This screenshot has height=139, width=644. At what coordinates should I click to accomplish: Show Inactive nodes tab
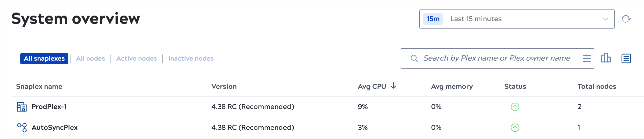[191, 58]
